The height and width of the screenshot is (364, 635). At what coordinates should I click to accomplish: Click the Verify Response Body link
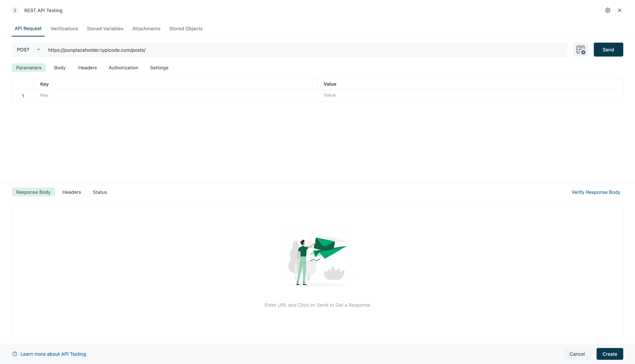coord(596,192)
